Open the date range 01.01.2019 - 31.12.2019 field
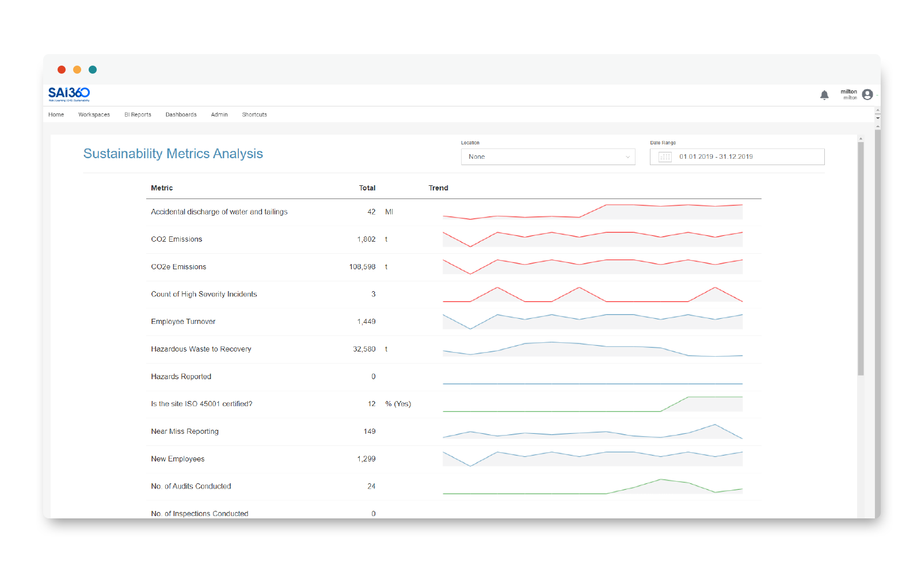 (x=737, y=156)
